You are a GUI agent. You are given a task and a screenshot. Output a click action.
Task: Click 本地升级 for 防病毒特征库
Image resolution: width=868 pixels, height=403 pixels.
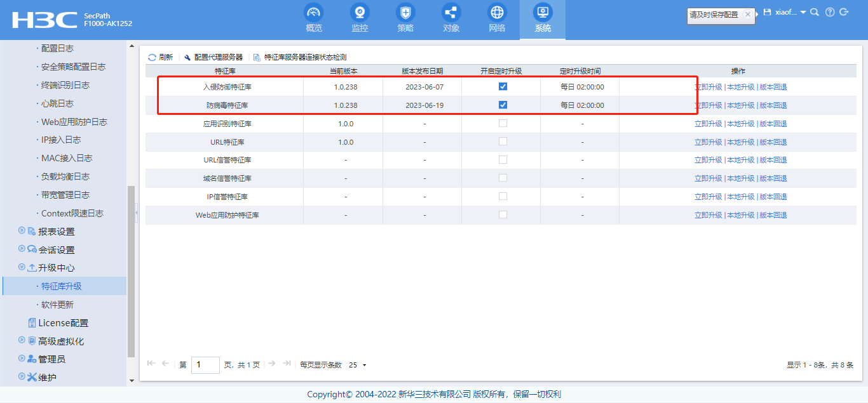741,105
